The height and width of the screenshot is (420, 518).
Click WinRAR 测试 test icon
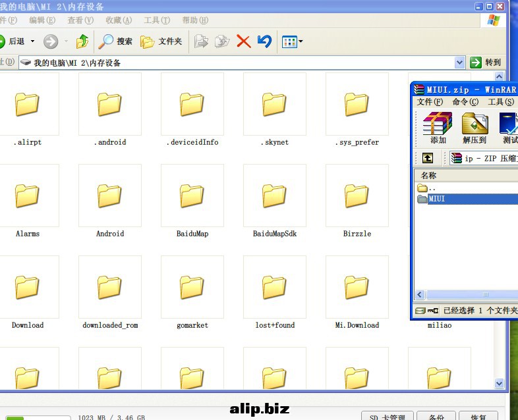(x=509, y=128)
